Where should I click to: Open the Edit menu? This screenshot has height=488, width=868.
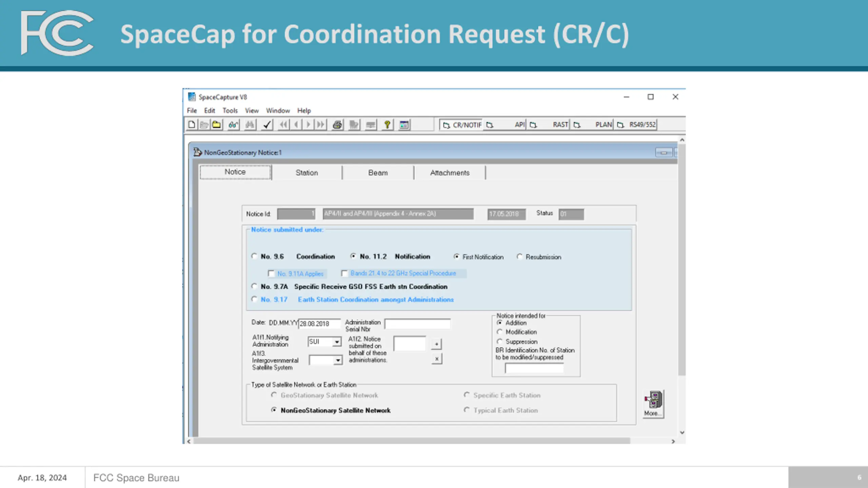pos(210,110)
